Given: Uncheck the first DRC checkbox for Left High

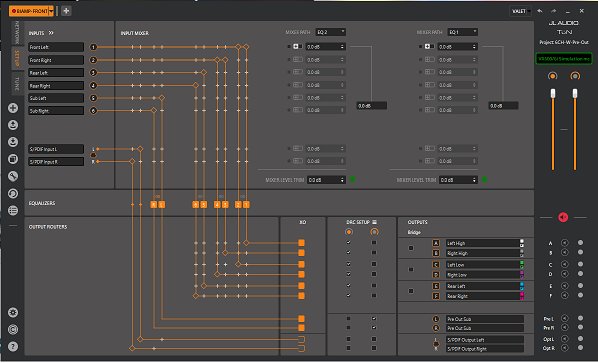Looking at the screenshot, I should tap(348, 243).
